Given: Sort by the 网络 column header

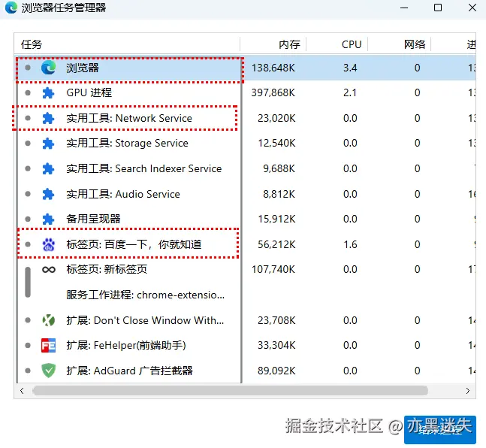Looking at the screenshot, I should 400,44.
